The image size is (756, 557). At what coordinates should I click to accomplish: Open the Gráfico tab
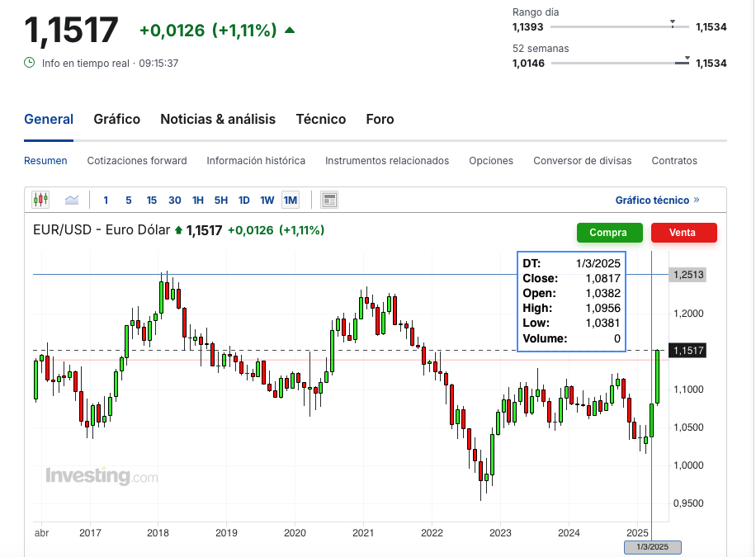(x=116, y=119)
